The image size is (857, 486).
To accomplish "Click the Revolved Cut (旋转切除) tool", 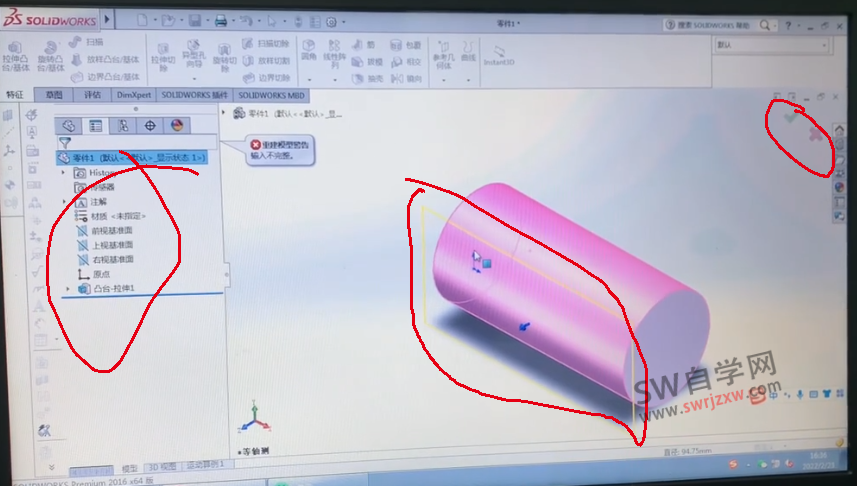I will [x=224, y=58].
